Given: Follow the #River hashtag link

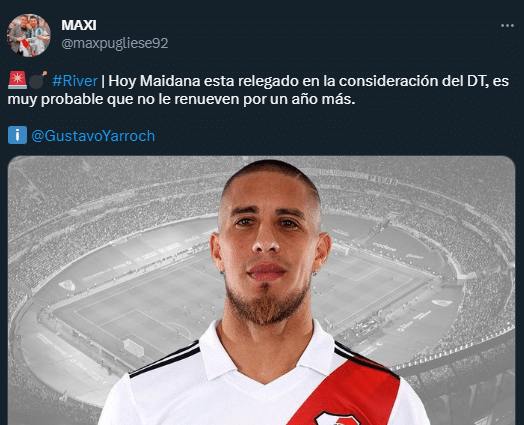Looking at the screenshot, I should pos(75,81).
